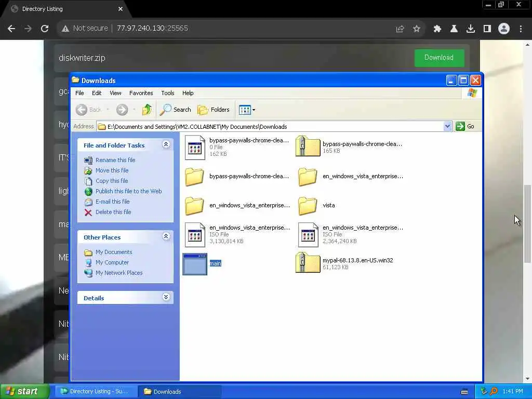
Task: Go back in Chrome browser
Action: pyautogui.click(x=11, y=29)
